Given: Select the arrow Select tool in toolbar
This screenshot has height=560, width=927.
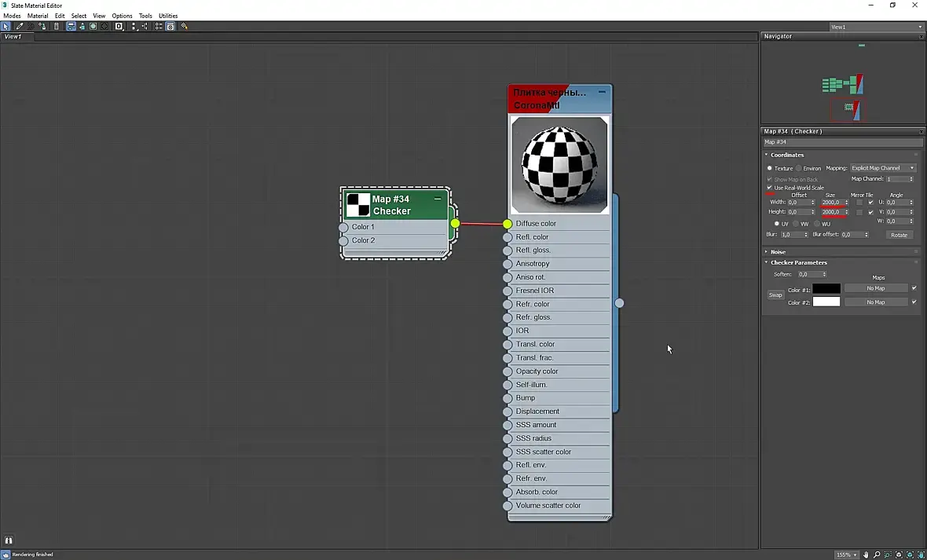Looking at the screenshot, I should 5,26.
